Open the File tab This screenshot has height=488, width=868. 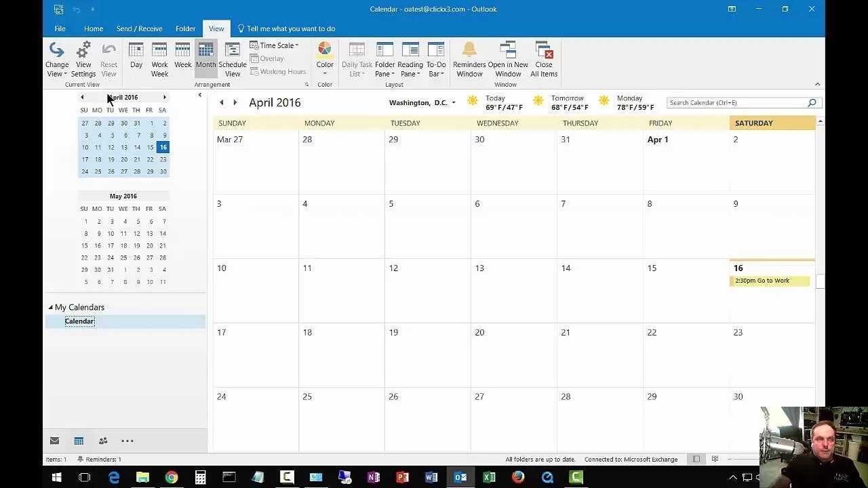60,28
